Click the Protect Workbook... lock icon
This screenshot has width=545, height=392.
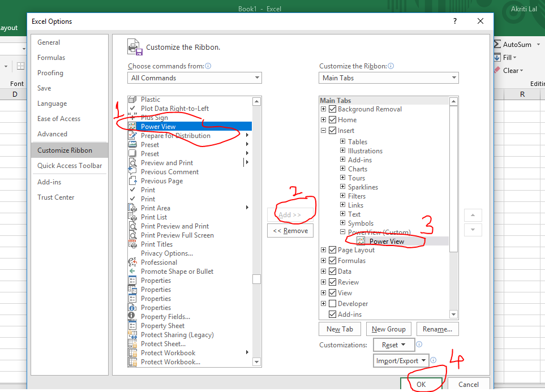132,362
